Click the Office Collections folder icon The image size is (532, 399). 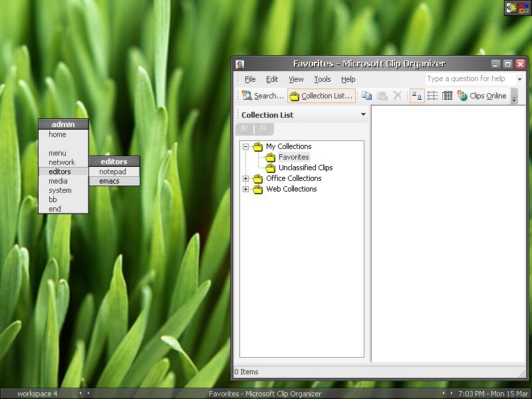pyautogui.click(x=258, y=178)
